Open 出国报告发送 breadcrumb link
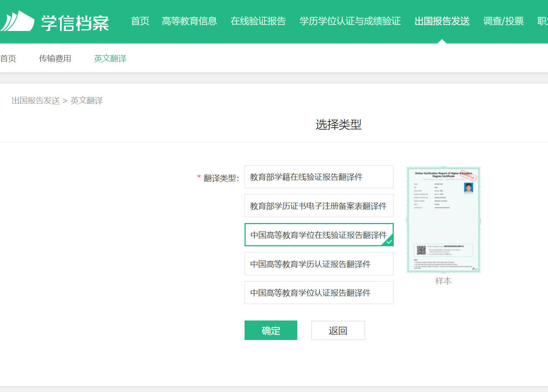 click(x=36, y=101)
